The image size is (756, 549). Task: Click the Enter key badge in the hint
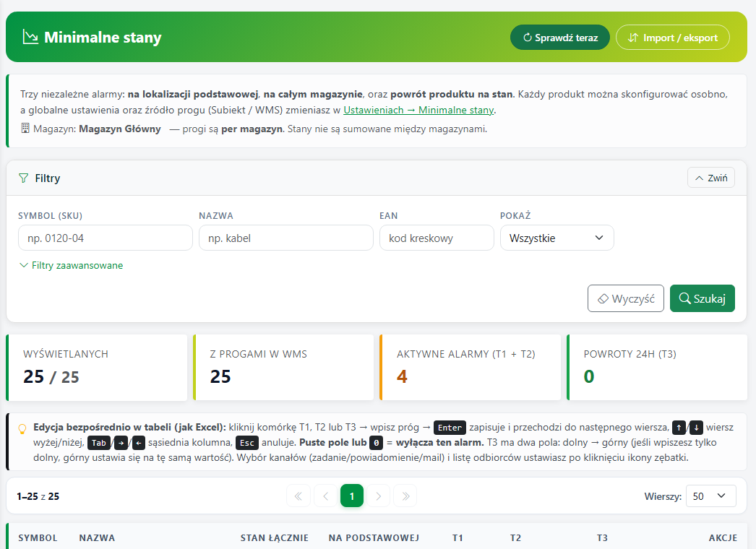tap(450, 428)
